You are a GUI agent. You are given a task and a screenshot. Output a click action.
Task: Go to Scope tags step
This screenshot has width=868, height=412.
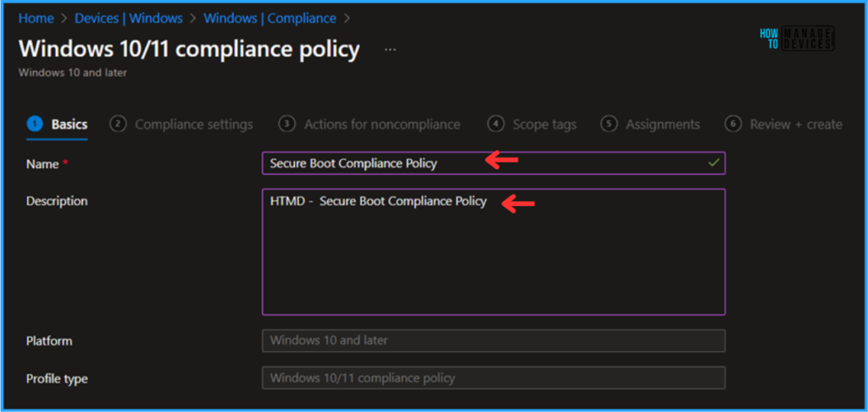tap(532, 125)
